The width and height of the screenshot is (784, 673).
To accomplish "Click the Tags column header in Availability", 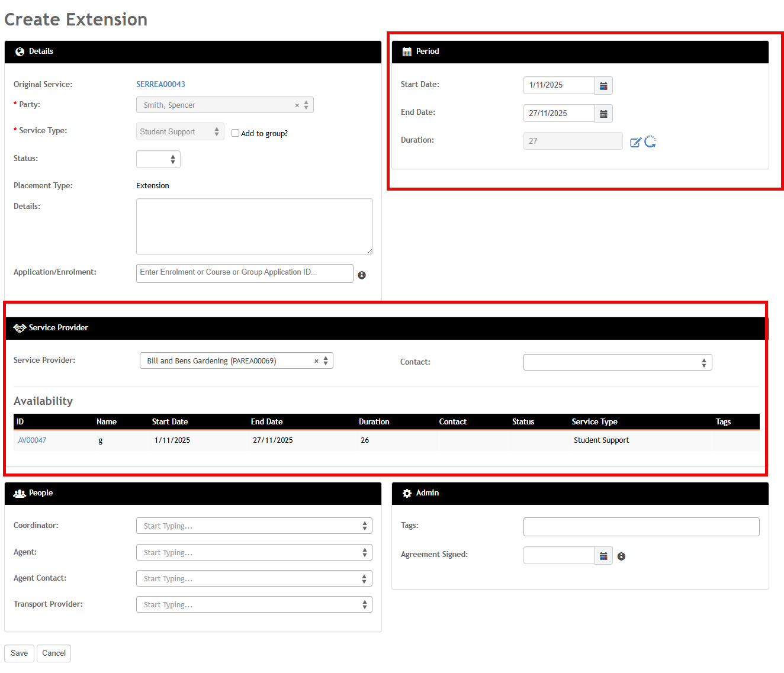I will point(723,422).
